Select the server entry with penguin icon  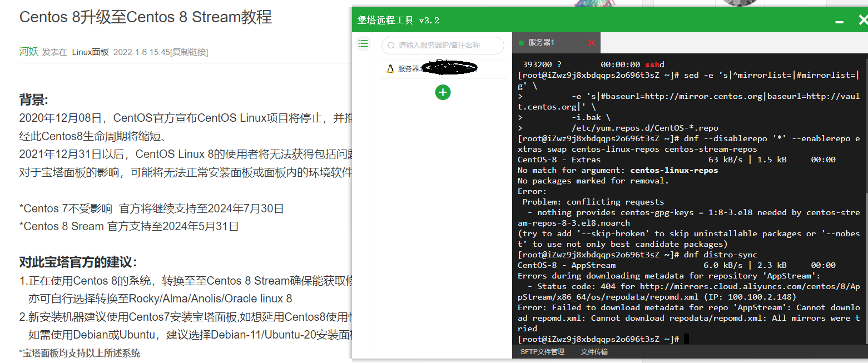pos(443,68)
